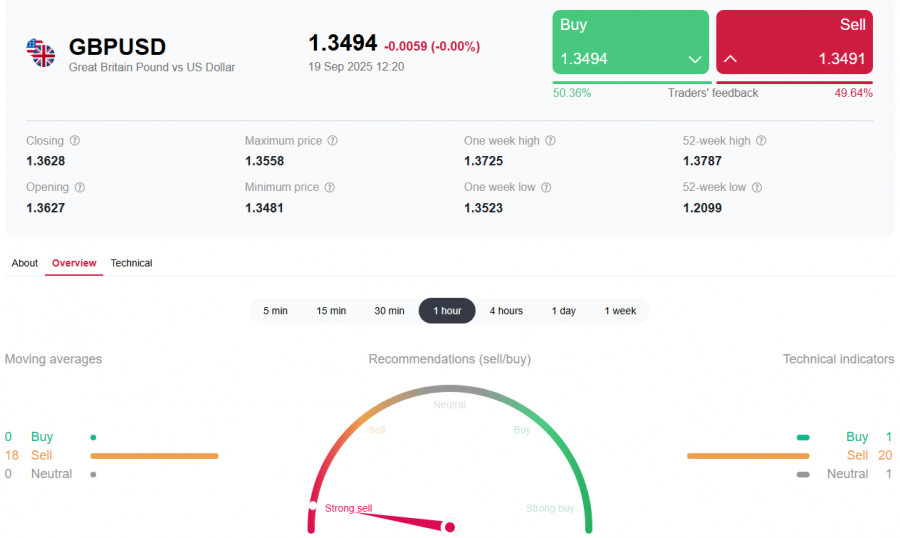Viewport: 900px width, 538px height.
Task: Click Great Britain Pound vs US Dollar subtitle
Action: tap(152, 67)
